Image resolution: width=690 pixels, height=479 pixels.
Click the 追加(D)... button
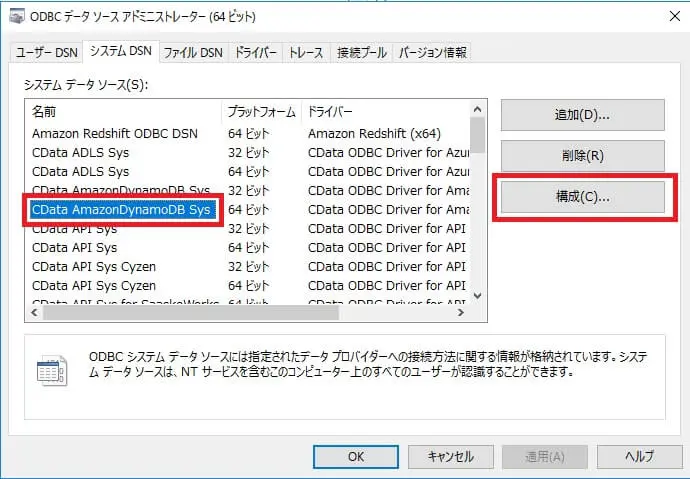[x=582, y=115]
